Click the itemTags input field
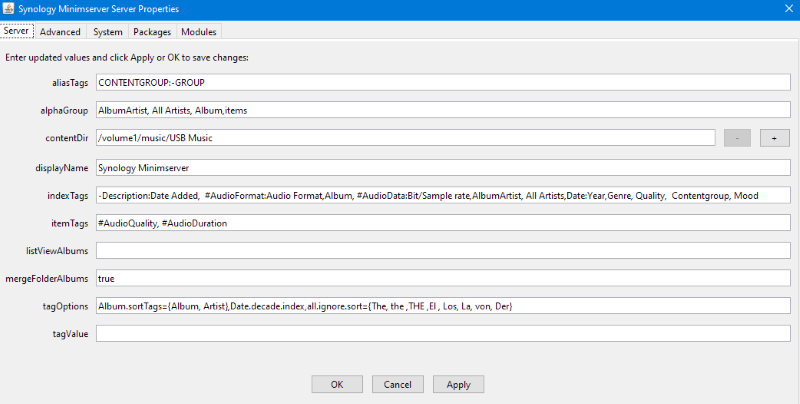800x404 pixels. point(443,223)
